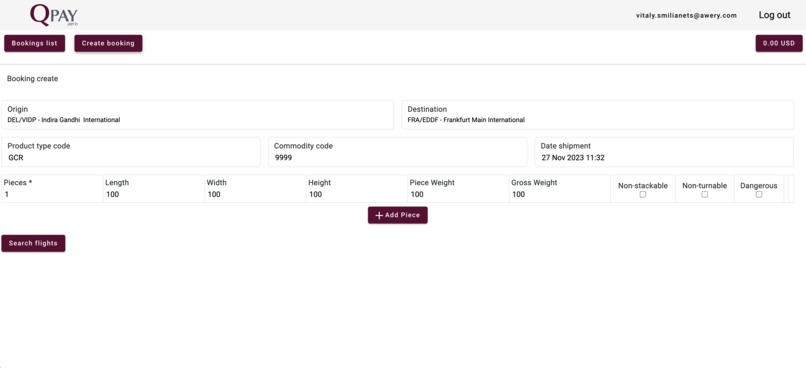Image resolution: width=806 pixels, height=368 pixels.
Task: Click the Create booking button
Action: click(108, 44)
